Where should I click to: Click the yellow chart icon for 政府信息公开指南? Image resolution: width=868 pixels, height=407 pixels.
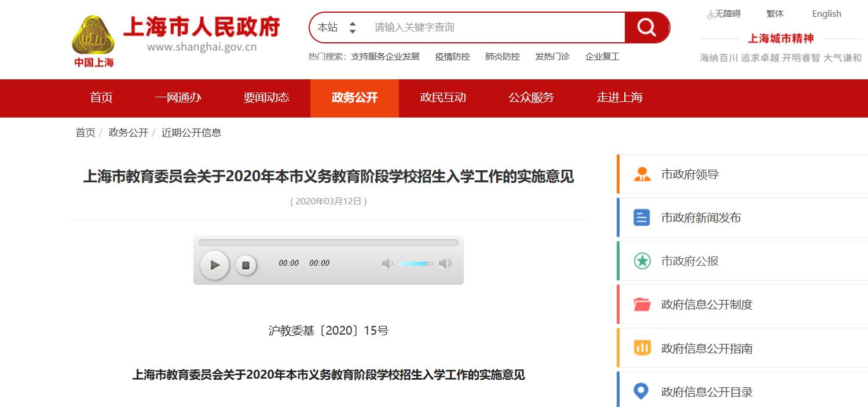[642, 348]
